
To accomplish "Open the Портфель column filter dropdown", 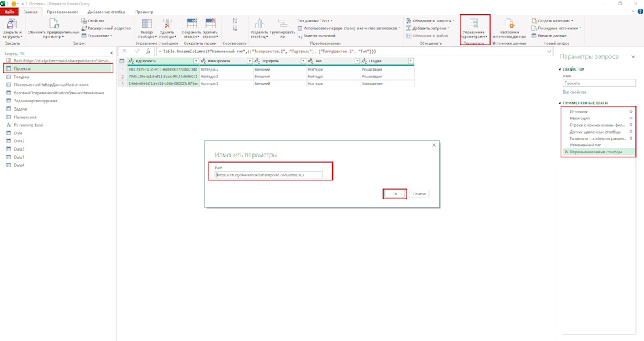I will 303,61.
